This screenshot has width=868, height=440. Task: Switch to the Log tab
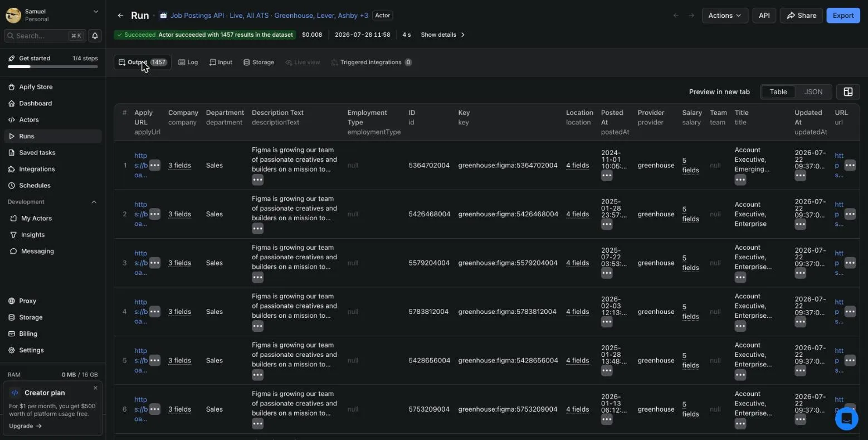[x=188, y=62]
